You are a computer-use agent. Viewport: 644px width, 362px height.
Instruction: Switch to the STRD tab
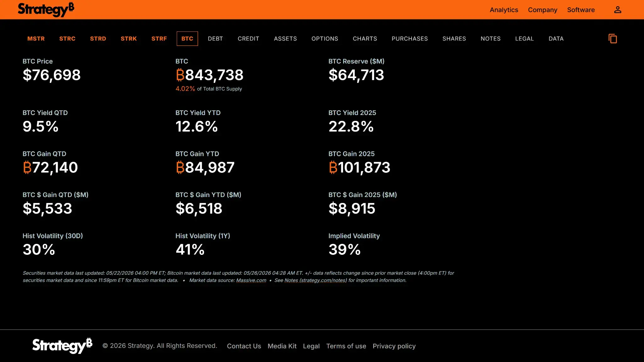click(98, 39)
